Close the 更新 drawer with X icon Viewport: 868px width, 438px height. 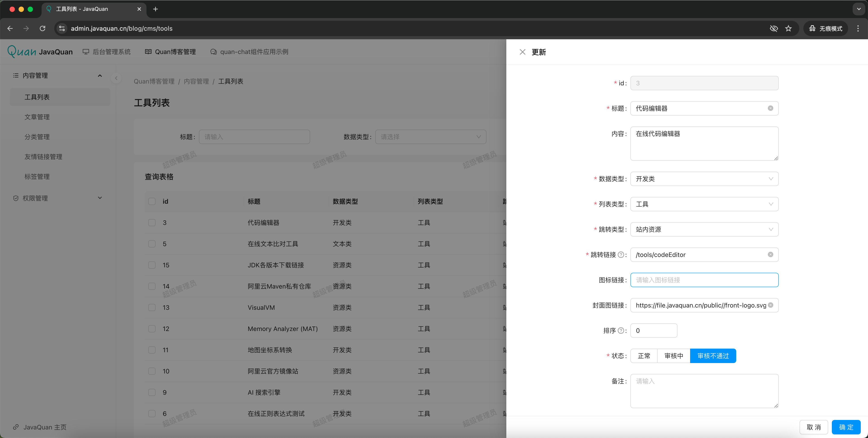pyautogui.click(x=522, y=52)
